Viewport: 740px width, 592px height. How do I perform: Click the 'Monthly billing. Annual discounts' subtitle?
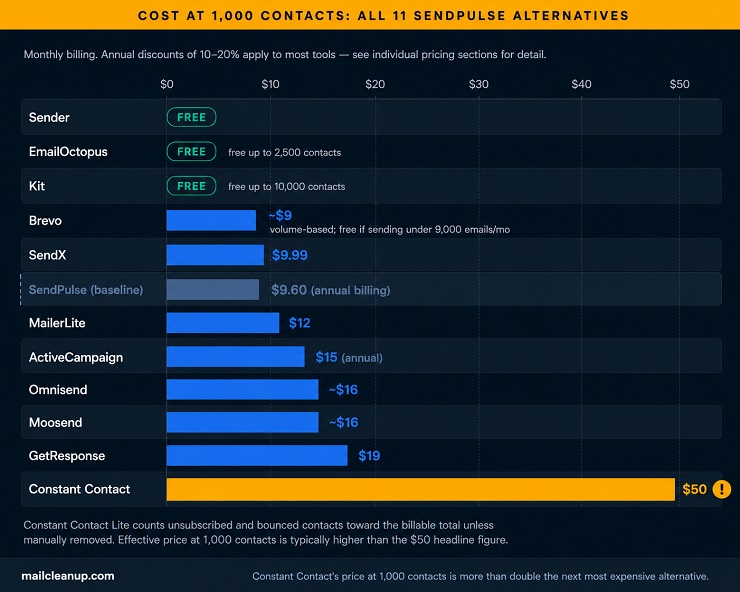[x=285, y=54]
